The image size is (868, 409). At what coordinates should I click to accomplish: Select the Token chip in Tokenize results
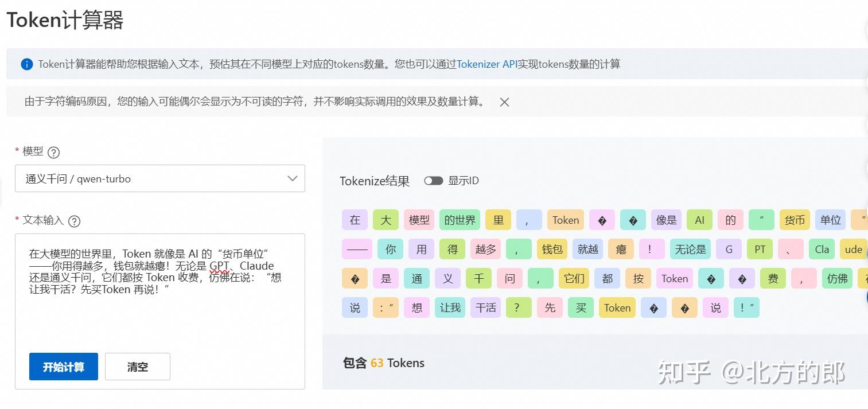[565, 220]
